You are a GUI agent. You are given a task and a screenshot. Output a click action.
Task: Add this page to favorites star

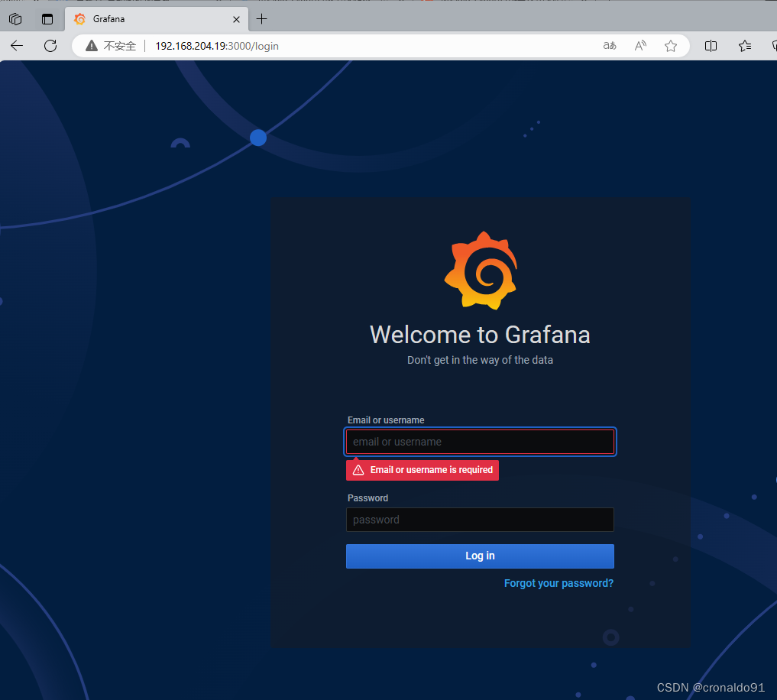[671, 46]
